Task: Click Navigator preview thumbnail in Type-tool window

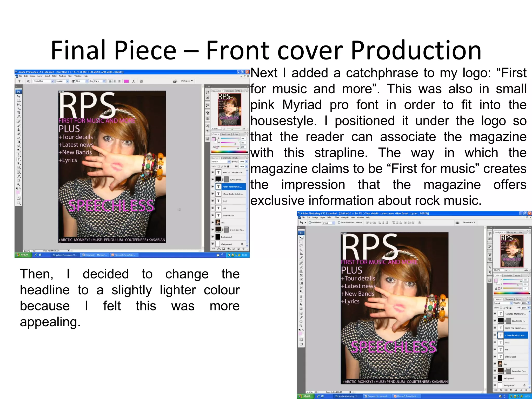Action: point(229,110)
